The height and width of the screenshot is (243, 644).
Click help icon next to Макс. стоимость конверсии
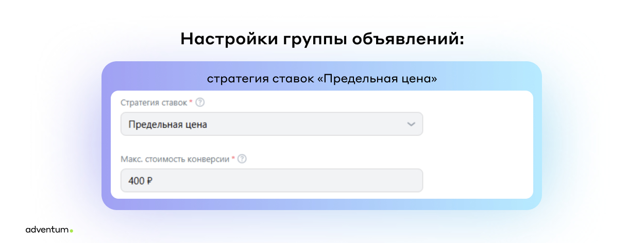(x=242, y=159)
